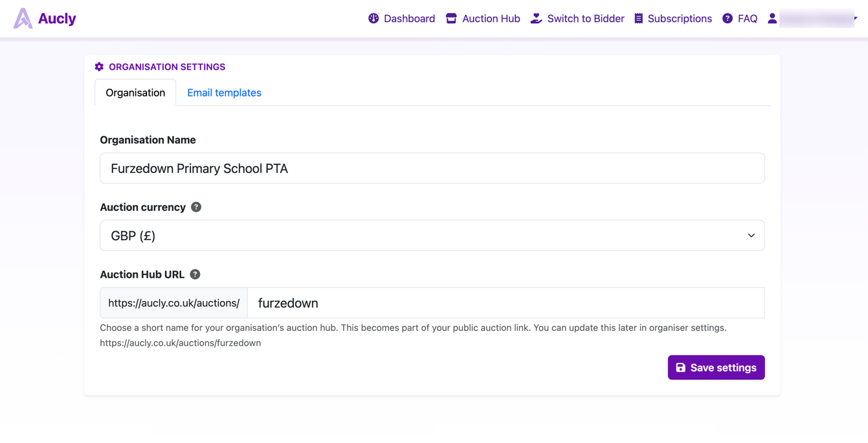Click the ORGANISATION SETTINGS heading text

point(167,67)
